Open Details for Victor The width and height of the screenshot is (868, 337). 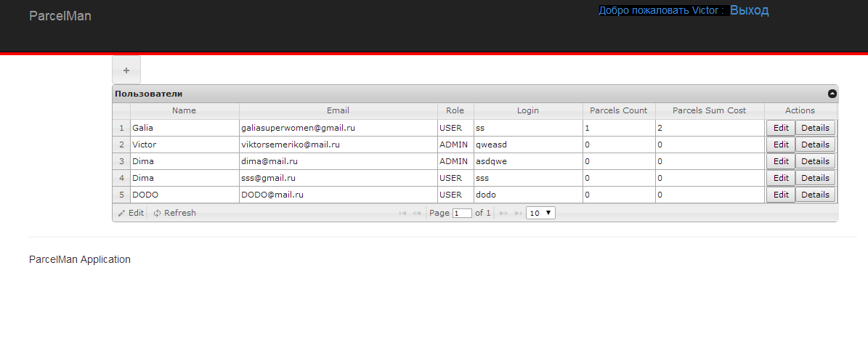816,145
